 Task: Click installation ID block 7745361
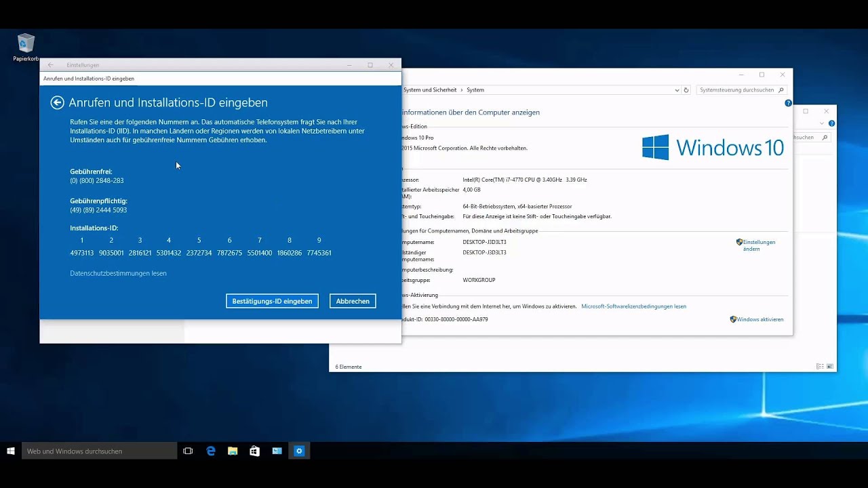tap(319, 253)
